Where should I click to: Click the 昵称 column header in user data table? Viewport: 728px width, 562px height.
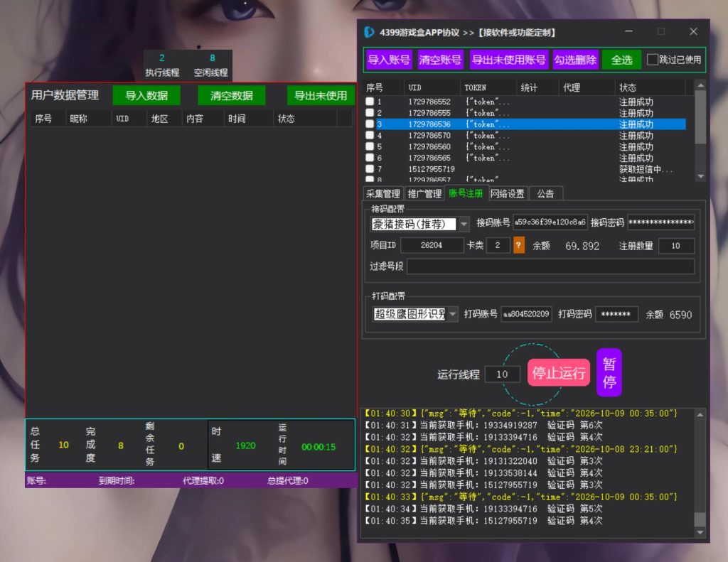click(88, 119)
